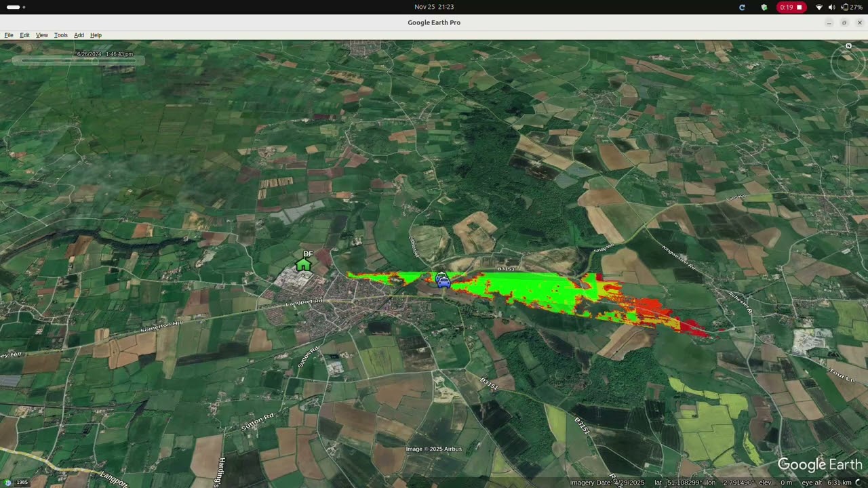Image resolution: width=868 pixels, height=488 pixels.
Task: Open the Edit menu
Action: pyautogui.click(x=24, y=35)
